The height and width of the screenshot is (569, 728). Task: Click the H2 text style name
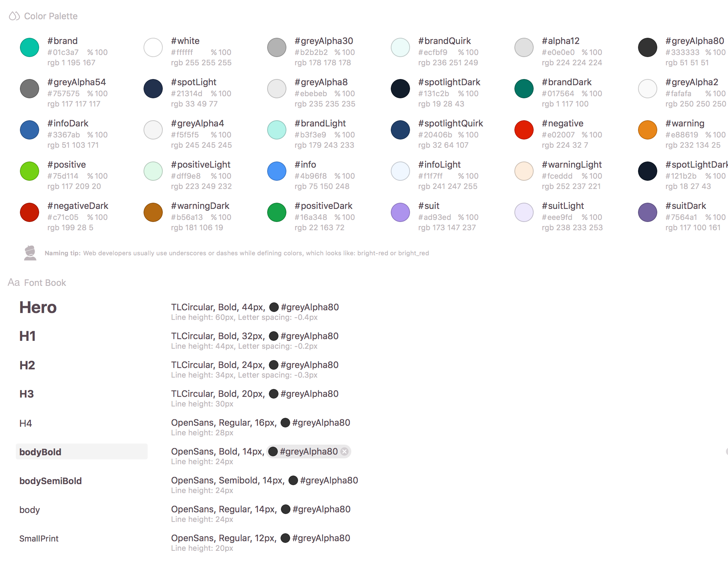click(x=27, y=365)
